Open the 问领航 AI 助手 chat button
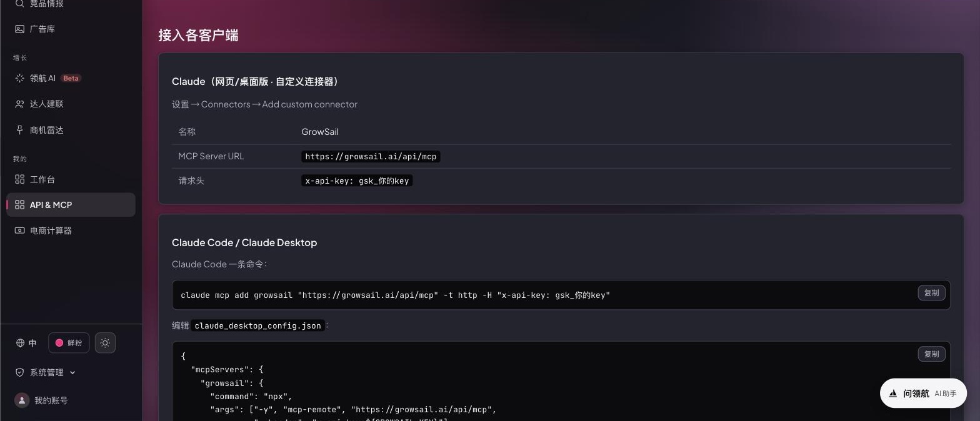The height and width of the screenshot is (421, 980). pyautogui.click(x=923, y=394)
